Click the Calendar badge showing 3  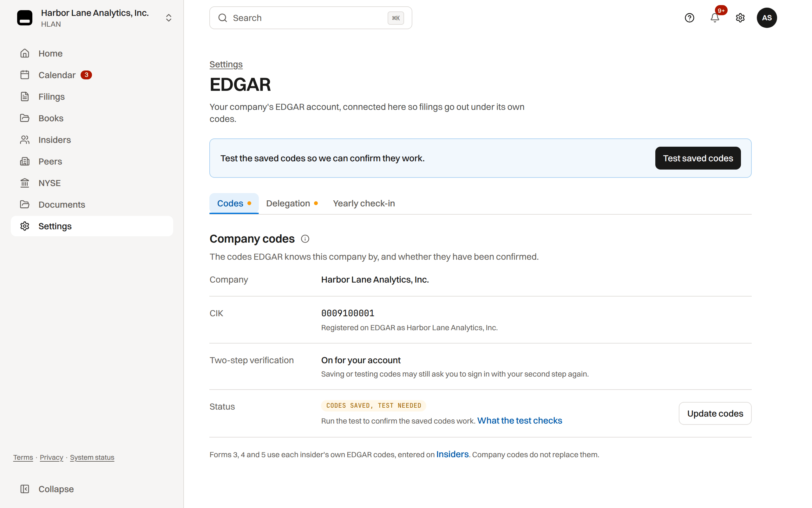pos(86,75)
